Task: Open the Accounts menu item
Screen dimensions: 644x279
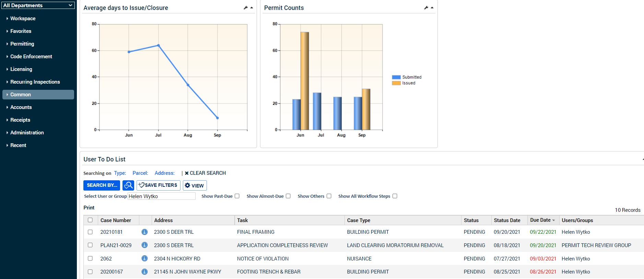Action: point(21,107)
